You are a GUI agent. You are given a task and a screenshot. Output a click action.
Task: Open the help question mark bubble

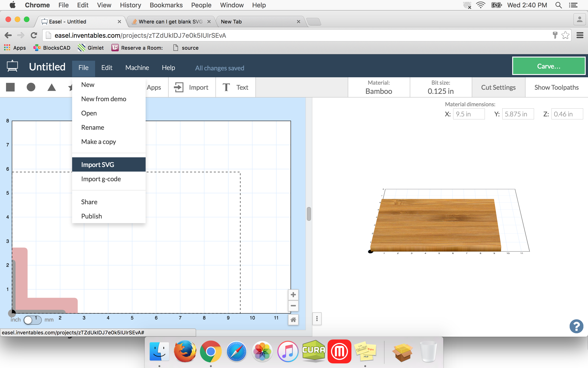[x=576, y=326]
